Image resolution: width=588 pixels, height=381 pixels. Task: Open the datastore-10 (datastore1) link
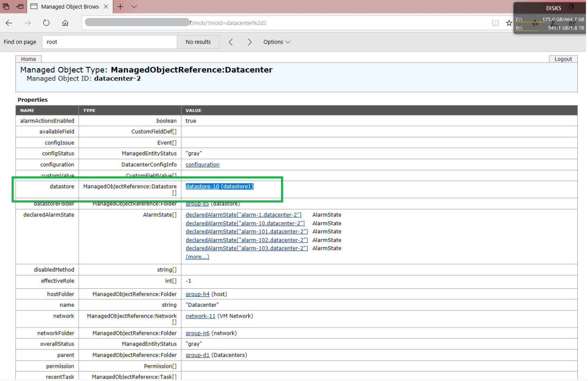coord(219,187)
